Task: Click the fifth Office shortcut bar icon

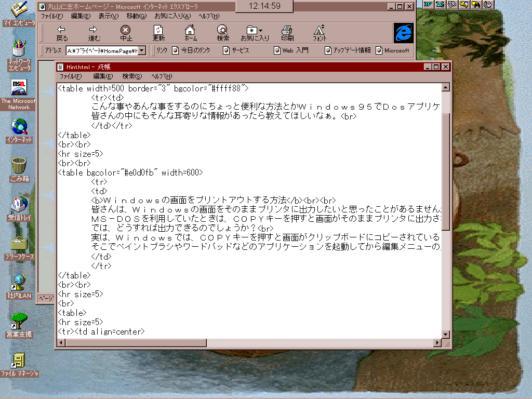Action: pos(476,4)
